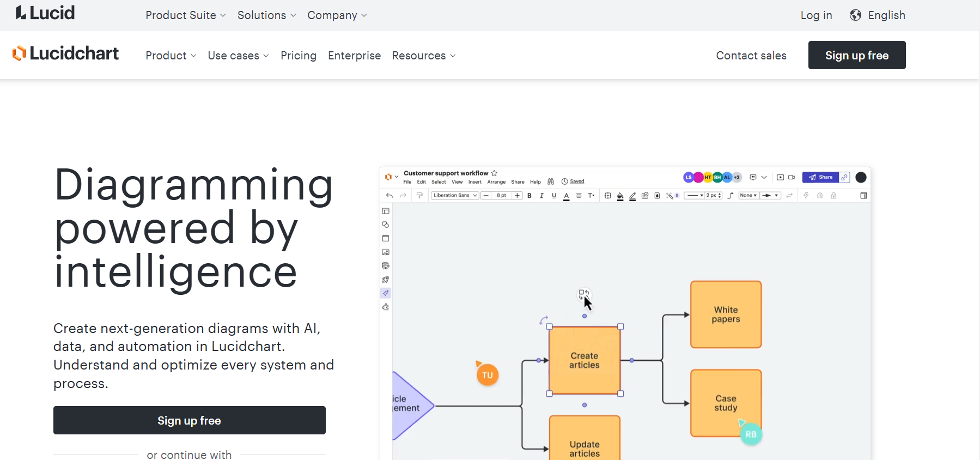The height and width of the screenshot is (460, 980).
Task: Open the Product dropdown in Lucidchart nav
Action: (171, 56)
